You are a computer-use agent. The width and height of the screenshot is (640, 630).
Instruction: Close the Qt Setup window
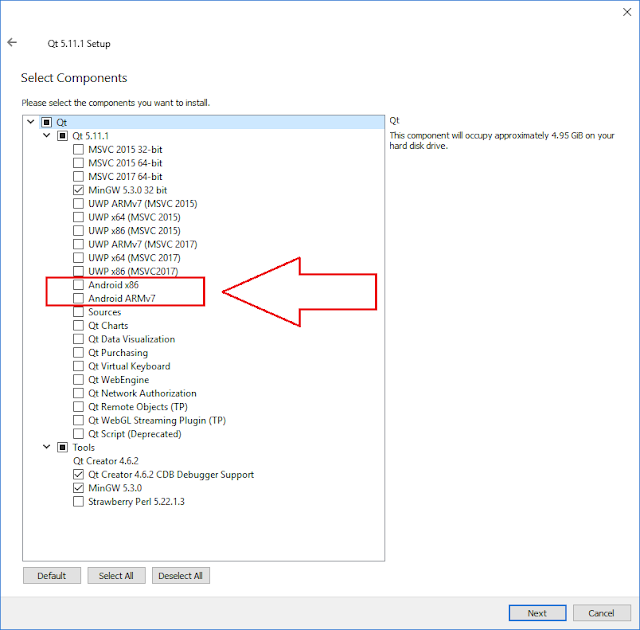tap(627, 12)
